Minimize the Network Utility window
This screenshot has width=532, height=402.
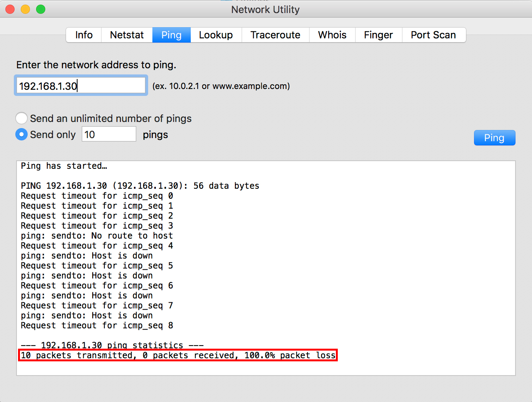(x=25, y=9)
